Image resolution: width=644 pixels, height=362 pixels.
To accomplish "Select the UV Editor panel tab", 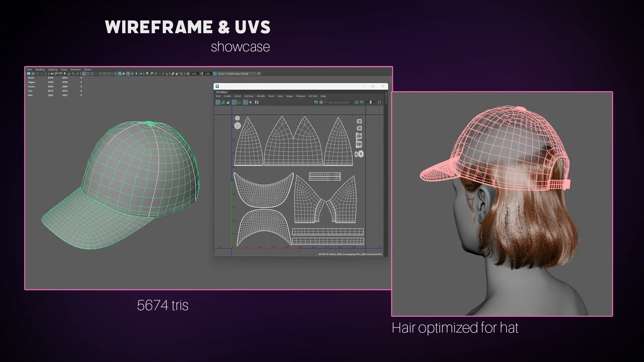I will tap(222, 92).
